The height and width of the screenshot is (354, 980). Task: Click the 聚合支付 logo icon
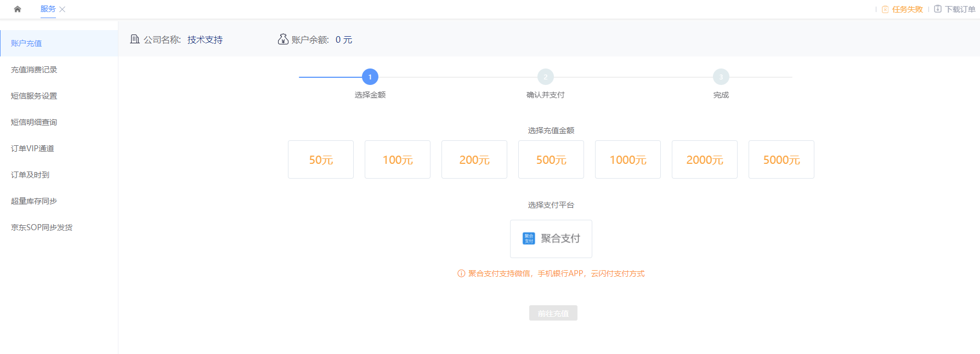click(x=529, y=238)
